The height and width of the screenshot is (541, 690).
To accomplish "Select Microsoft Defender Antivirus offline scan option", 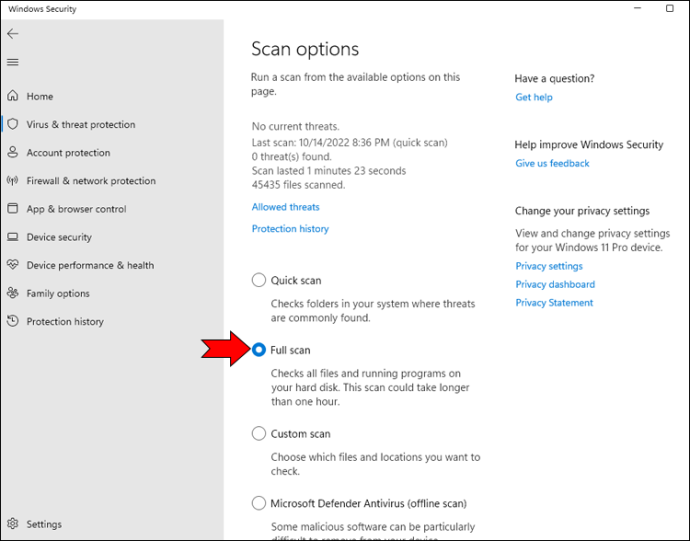I will 259,503.
